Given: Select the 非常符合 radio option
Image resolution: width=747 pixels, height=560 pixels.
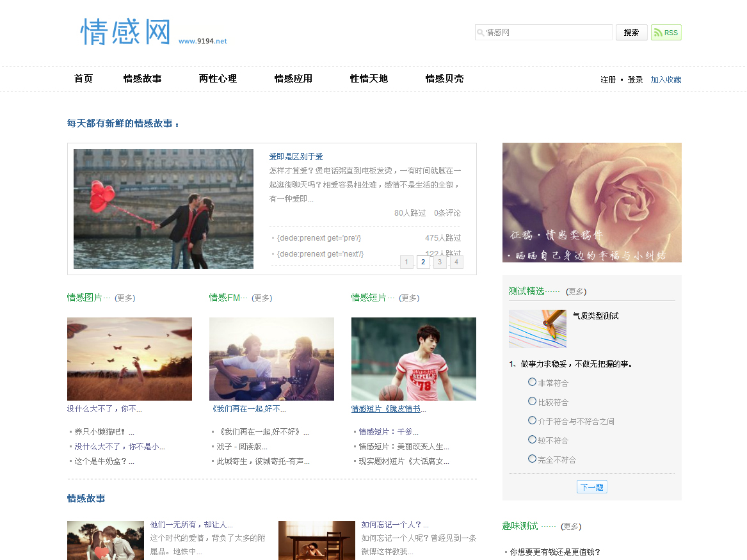Looking at the screenshot, I should [532, 381].
